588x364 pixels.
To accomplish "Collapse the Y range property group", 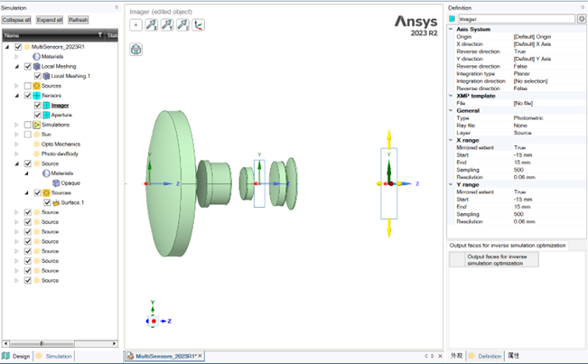I will click(x=451, y=184).
